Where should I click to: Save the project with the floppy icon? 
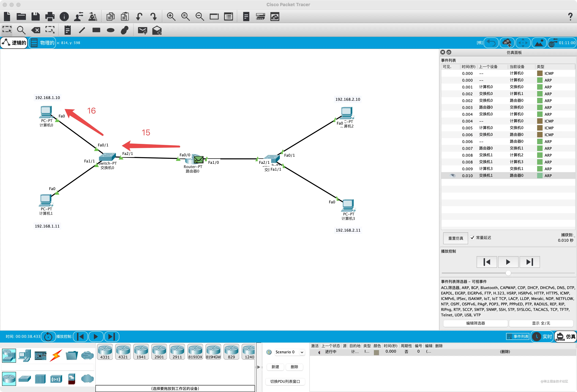click(35, 17)
